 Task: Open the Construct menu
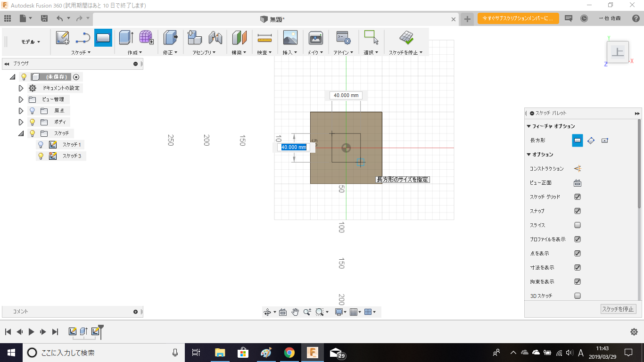click(x=239, y=52)
